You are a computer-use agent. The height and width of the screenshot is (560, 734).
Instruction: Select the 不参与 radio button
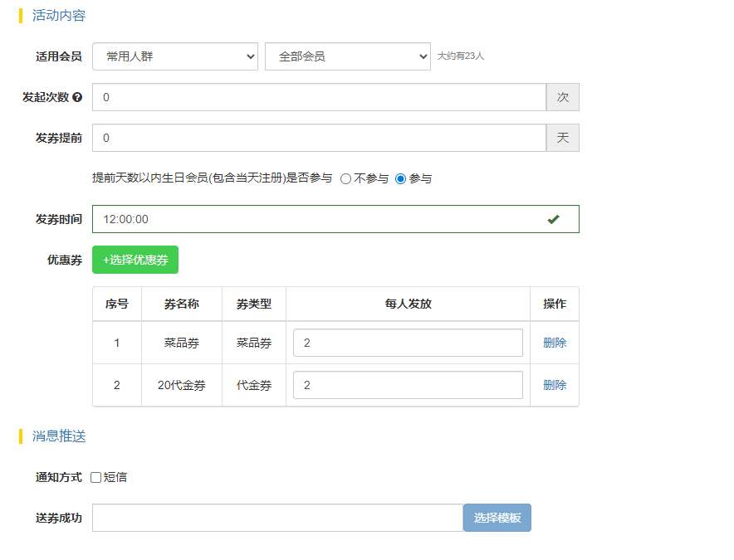[x=345, y=178]
